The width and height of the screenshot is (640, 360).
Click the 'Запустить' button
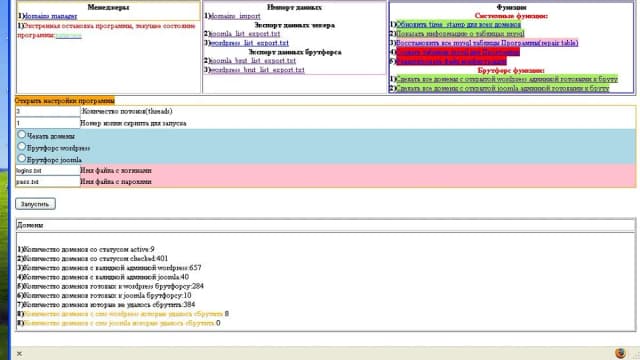[x=36, y=204]
